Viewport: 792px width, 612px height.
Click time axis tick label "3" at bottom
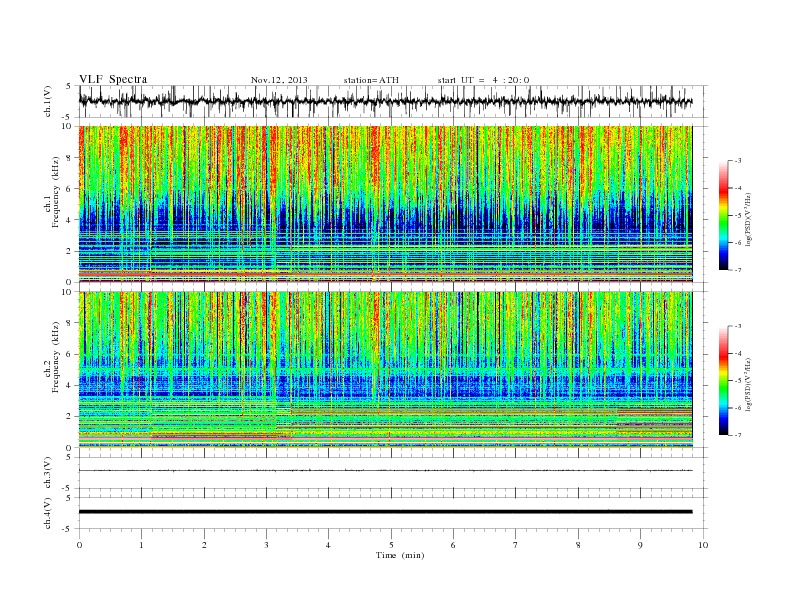[x=266, y=545]
